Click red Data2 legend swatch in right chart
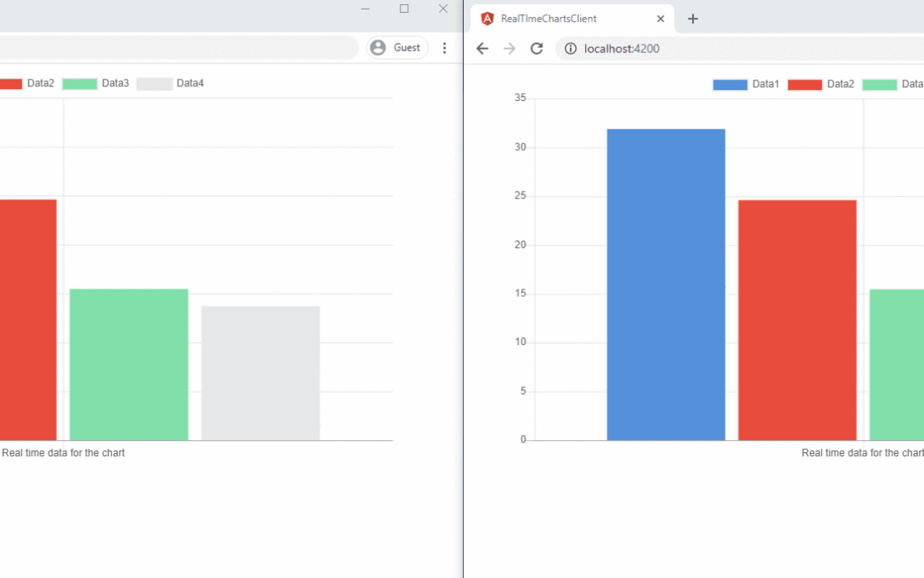924x578 pixels. click(x=804, y=85)
